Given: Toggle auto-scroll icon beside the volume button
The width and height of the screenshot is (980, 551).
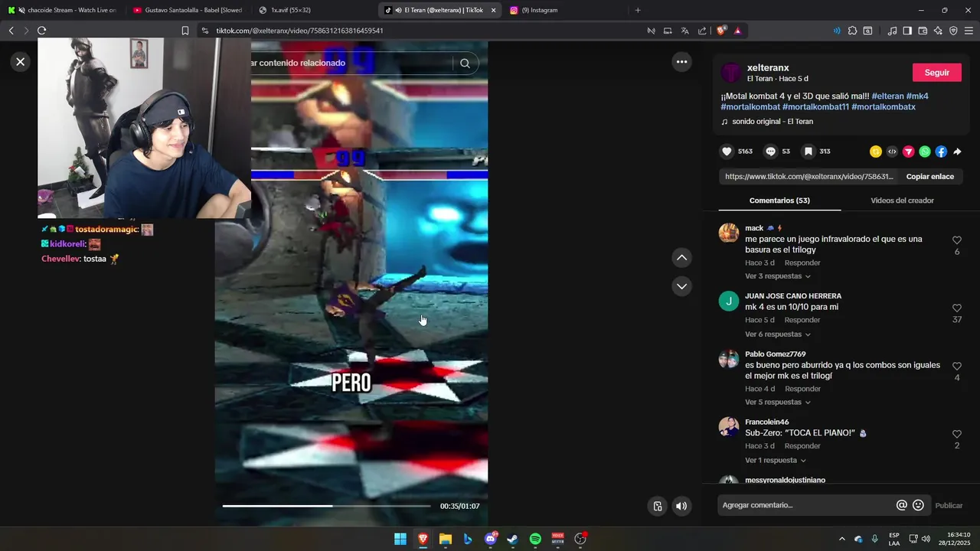Looking at the screenshot, I should pos(658,506).
